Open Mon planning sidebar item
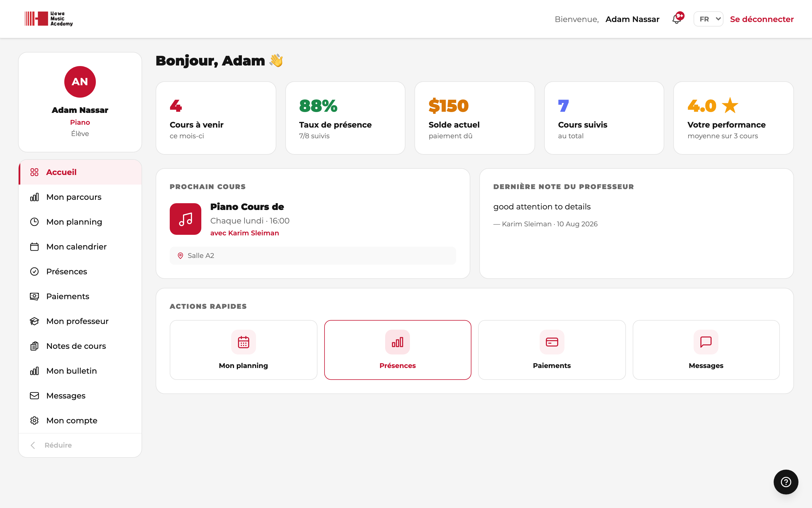Image resolution: width=812 pixels, height=508 pixels. pyautogui.click(x=80, y=222)
